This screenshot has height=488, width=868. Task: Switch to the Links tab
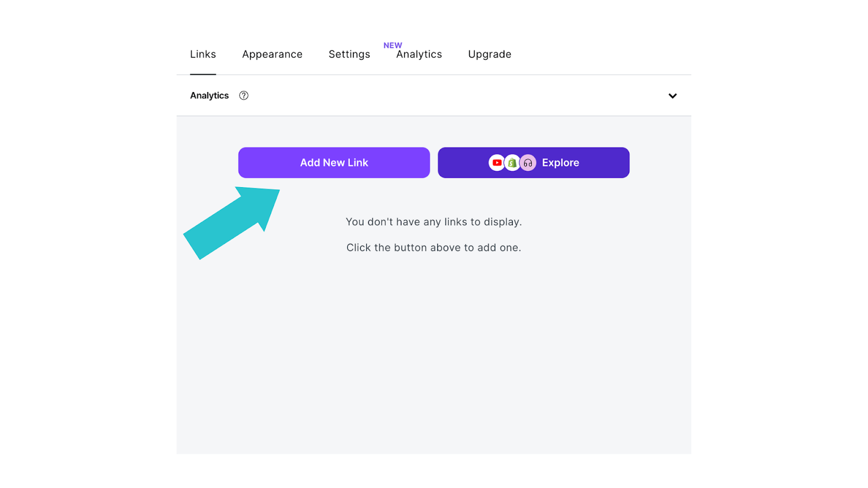tap(203, 54)
